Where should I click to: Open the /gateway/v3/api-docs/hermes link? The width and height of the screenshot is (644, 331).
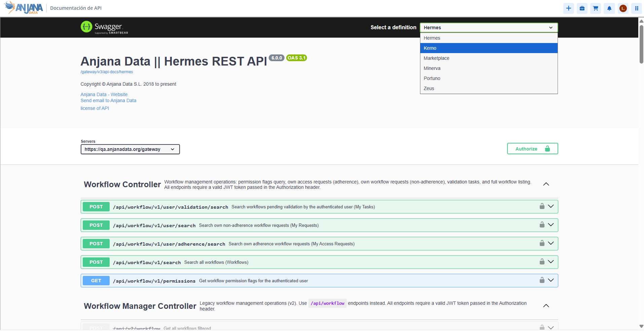point(107,72)
